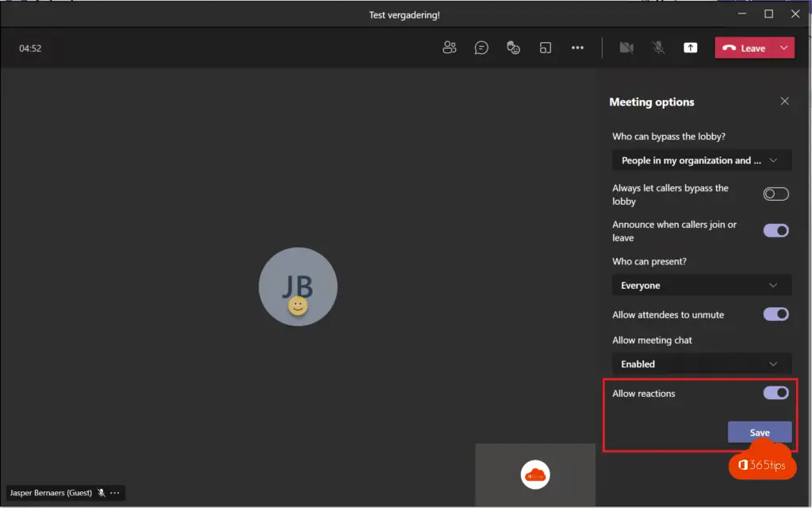Switch off the Allow reactions toggle

(x=776, y=393)
